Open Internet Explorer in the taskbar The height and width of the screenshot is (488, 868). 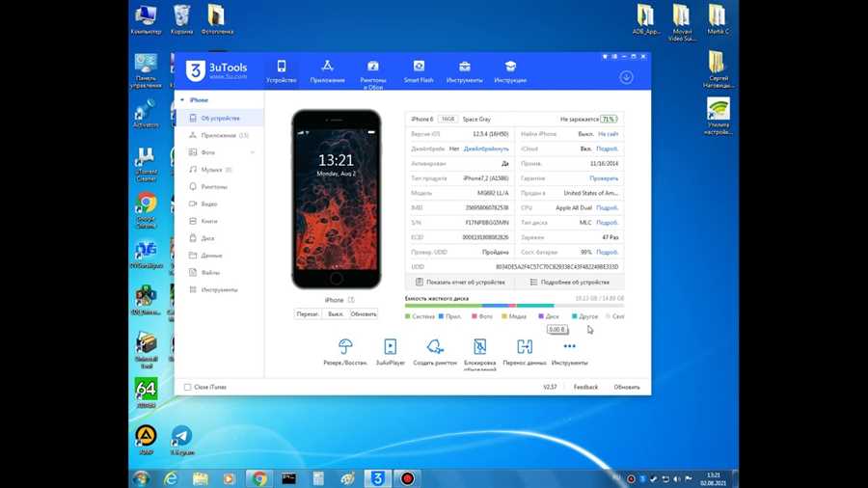(x=171, y=478)
